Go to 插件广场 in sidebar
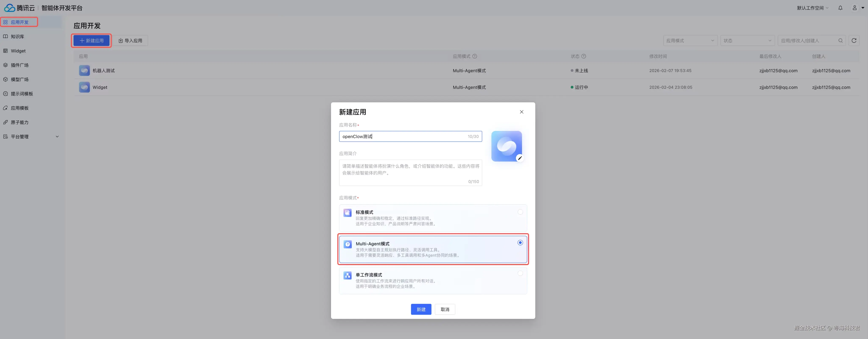This screenshot has height=339, width=868. [19, 65]
